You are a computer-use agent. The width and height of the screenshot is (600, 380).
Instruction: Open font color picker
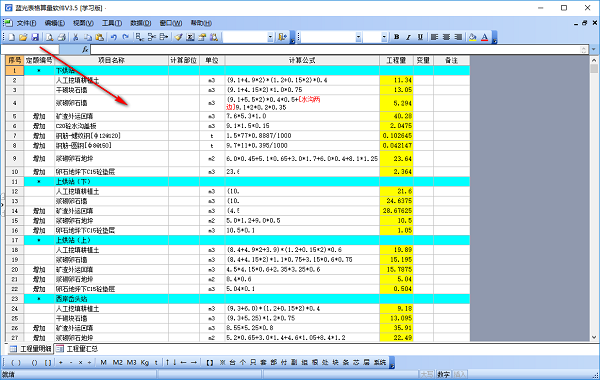tap(484, 37)
